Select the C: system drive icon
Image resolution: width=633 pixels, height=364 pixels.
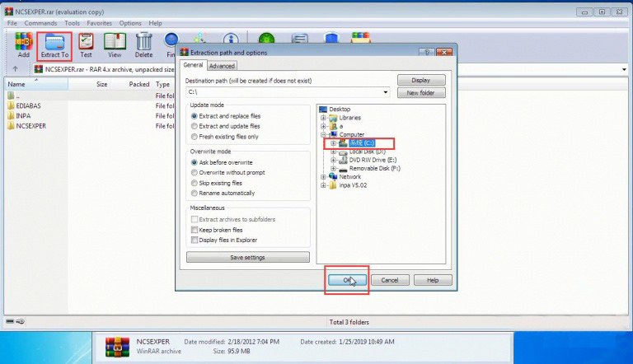[x=343, y=142]
